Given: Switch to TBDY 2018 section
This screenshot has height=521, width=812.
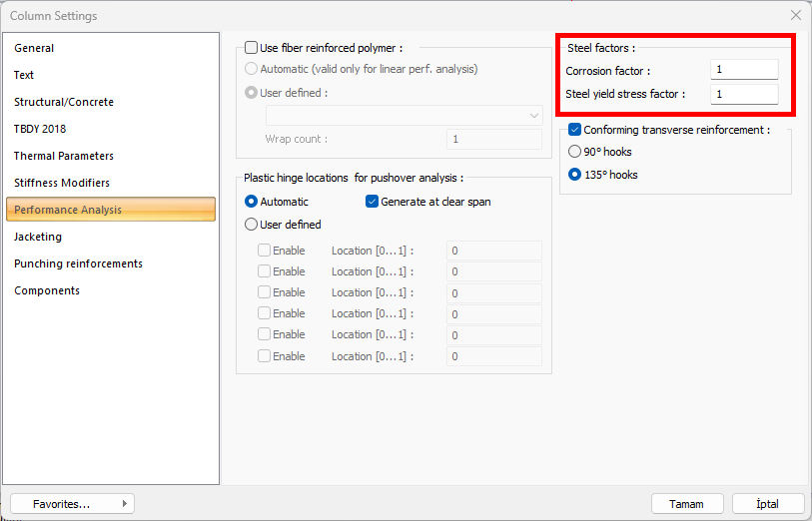Looking at the screenshot, I should 40,129.
